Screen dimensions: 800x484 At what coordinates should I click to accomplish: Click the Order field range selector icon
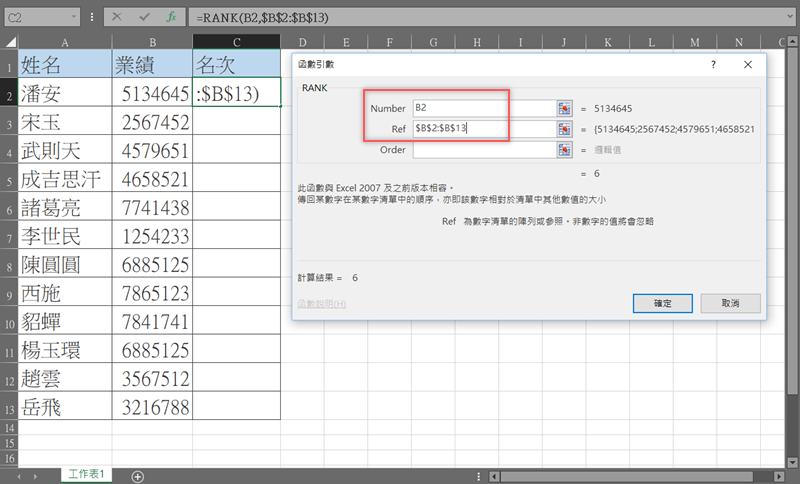click(565, 150)
